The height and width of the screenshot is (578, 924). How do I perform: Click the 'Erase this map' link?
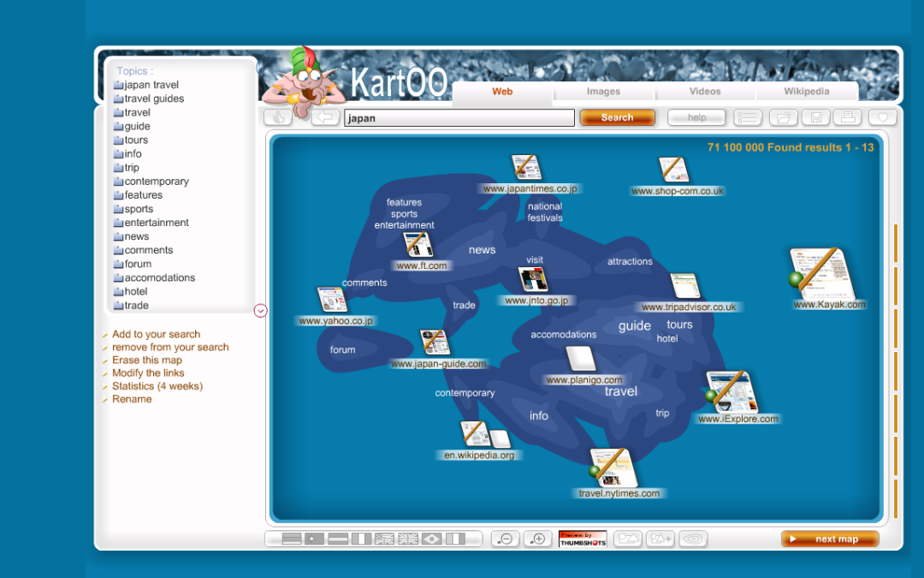click(x=147, y=361)
